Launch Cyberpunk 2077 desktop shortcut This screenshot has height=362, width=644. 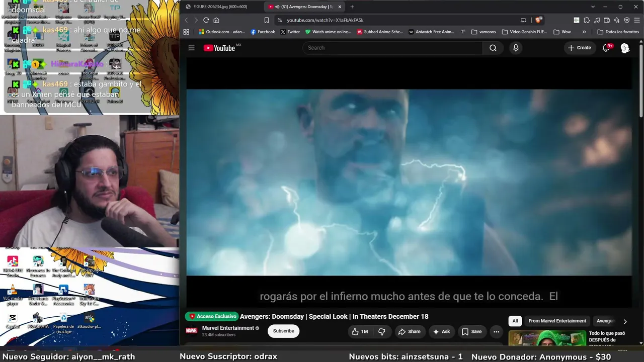pos(89,266)
